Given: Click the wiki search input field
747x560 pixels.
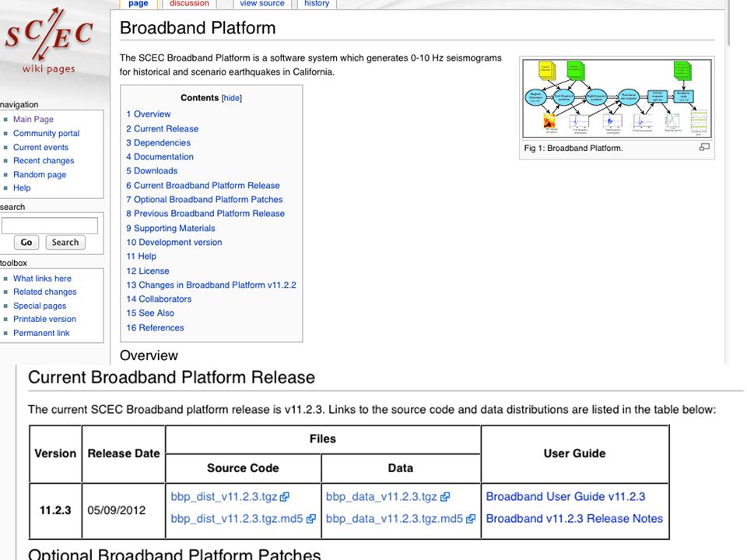Looking at the screenshot, I should pyautogui.click(x=50, y=226).
